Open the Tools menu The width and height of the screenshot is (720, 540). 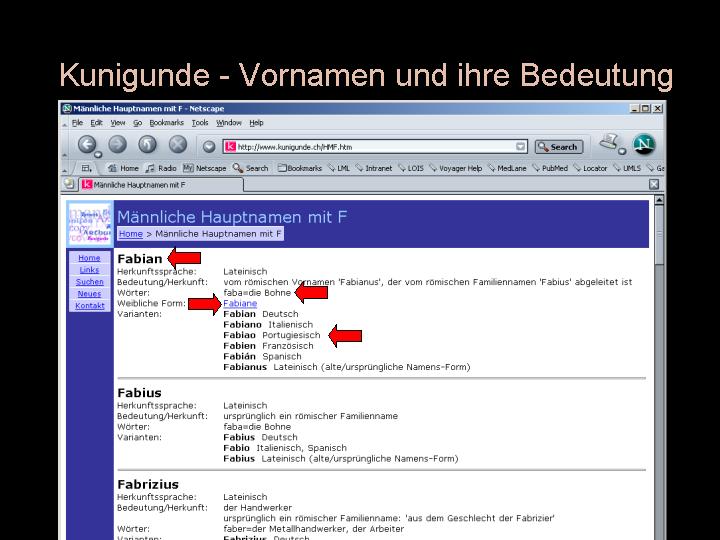pos(200,122)
